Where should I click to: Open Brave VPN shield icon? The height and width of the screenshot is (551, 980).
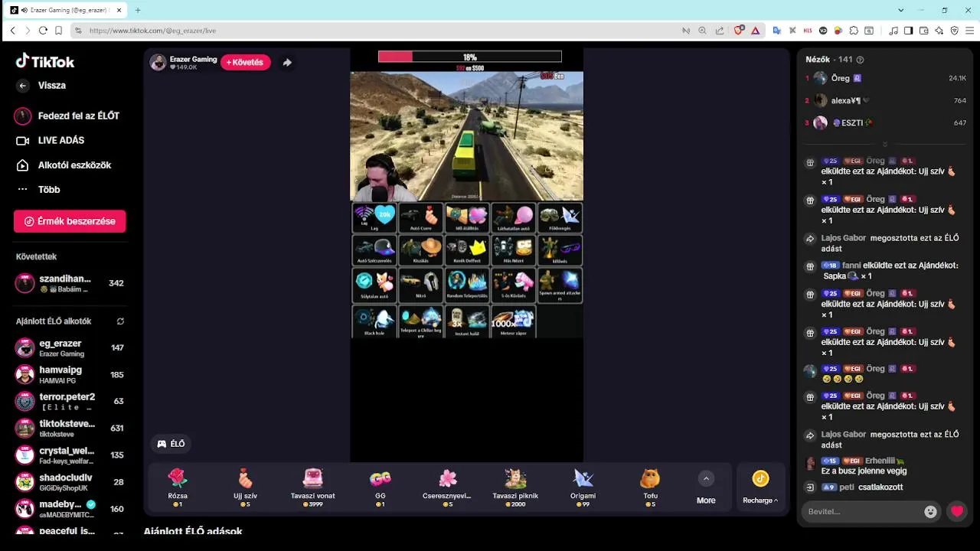click(x=954, y=31)
